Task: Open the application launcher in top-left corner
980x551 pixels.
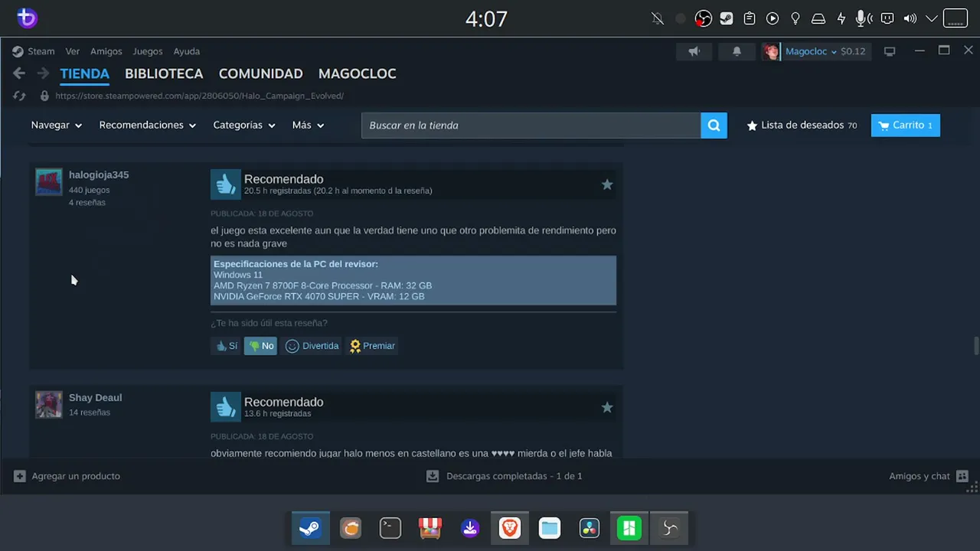Action: point(27,18)
